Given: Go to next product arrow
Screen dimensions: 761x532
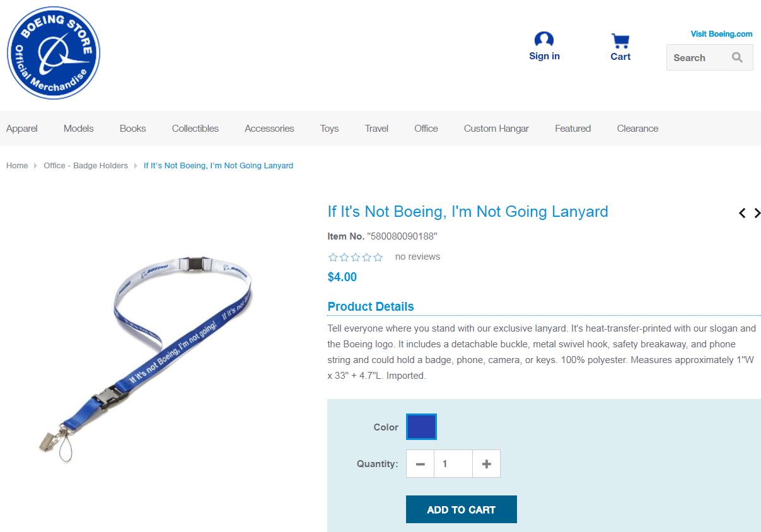Looking at the screenshot, I should pos(757,213).
